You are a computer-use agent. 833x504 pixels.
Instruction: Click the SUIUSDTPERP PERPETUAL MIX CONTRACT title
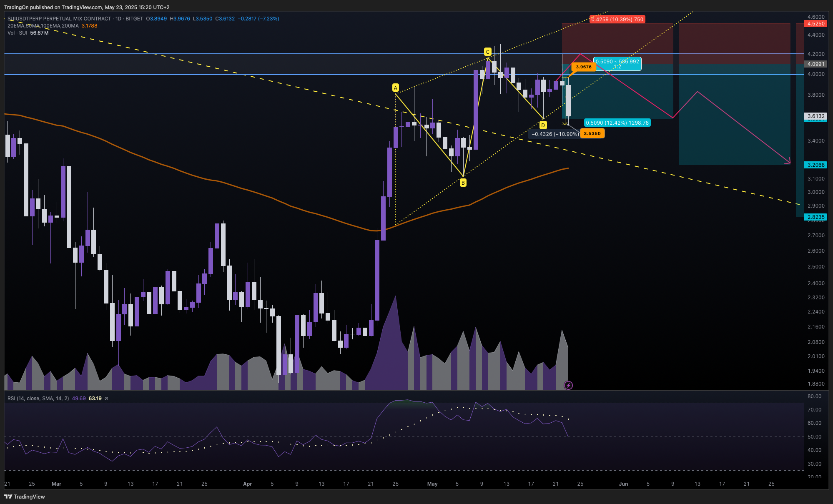point(59,19)
